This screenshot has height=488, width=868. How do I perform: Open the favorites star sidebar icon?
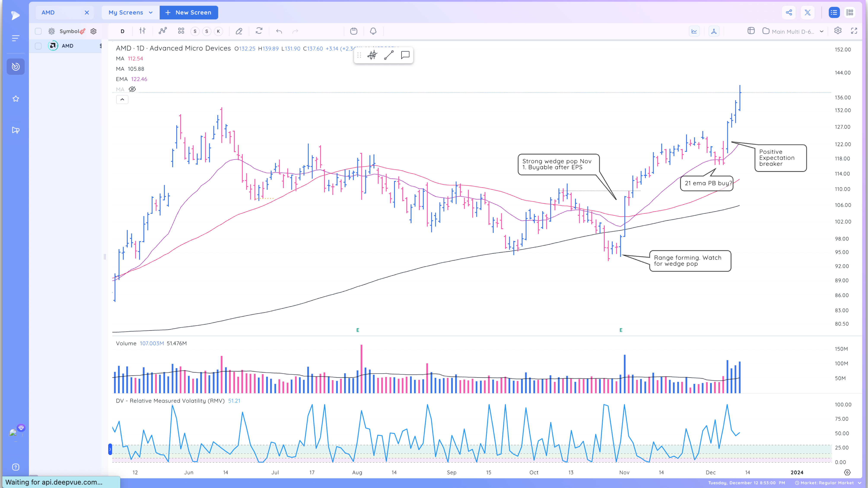pos(16,99)
